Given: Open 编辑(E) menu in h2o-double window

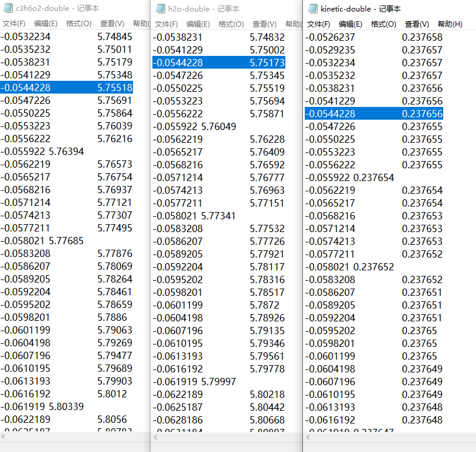Looking at the screenshot, I should [x=198, y=24].
